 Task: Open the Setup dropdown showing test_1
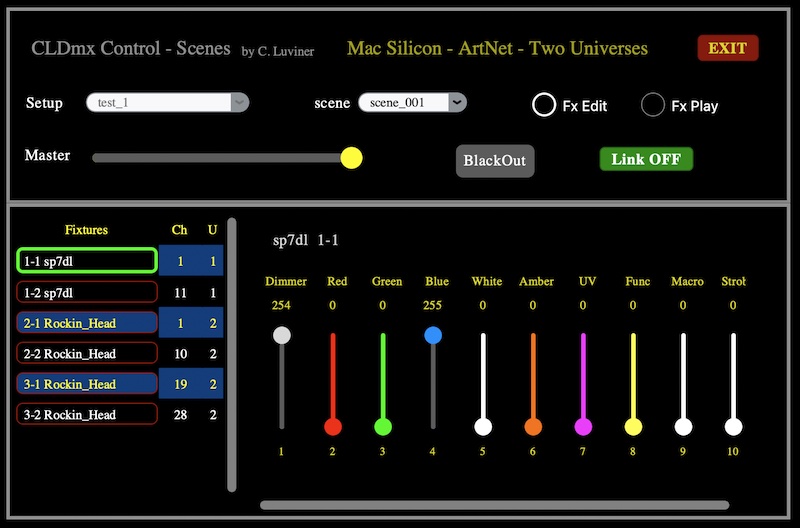pyautogui.click(x=167, y=103)
